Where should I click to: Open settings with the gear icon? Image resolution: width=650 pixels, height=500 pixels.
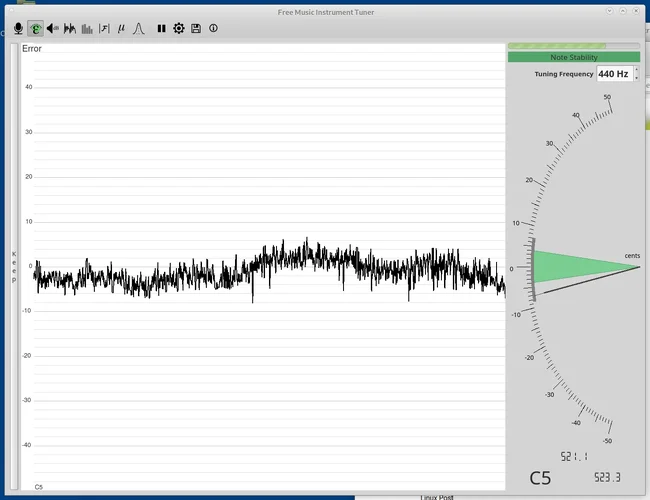[x=179, y=28]
